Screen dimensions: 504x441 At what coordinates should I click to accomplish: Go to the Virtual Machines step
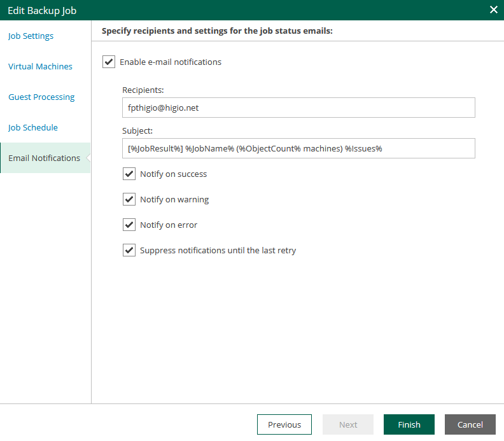pyautogui.click(x=40, y=67)
